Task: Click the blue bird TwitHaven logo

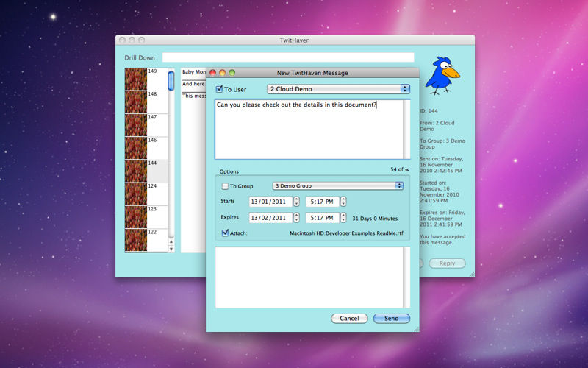Action: (x=442, y=76)
